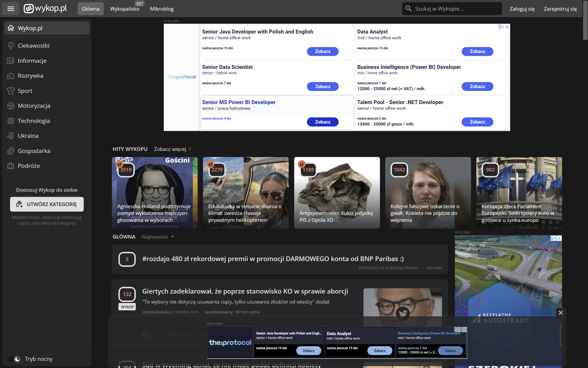The height and width of the screenshot is (368, 588).
Task: Open AdChoices arrow on top banner
Action: (501, 27)
